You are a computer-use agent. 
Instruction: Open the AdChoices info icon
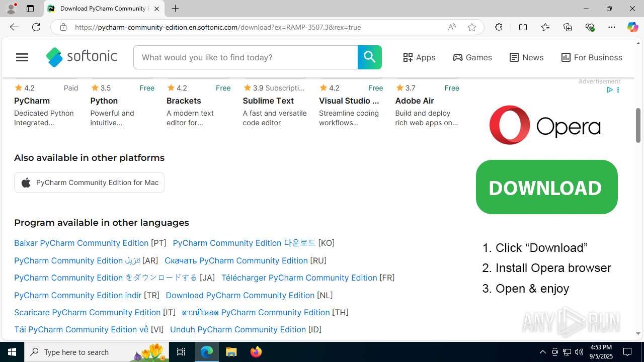pos(609,90)
